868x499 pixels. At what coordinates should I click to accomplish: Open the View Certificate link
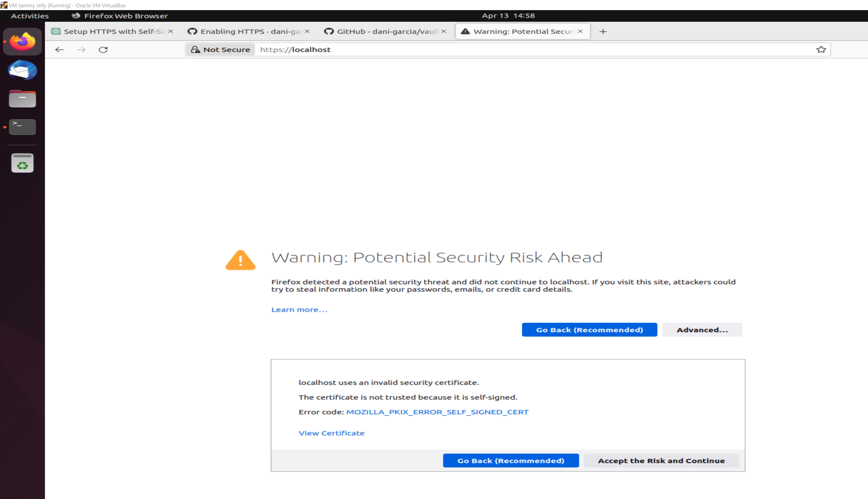tap(332, 433)
